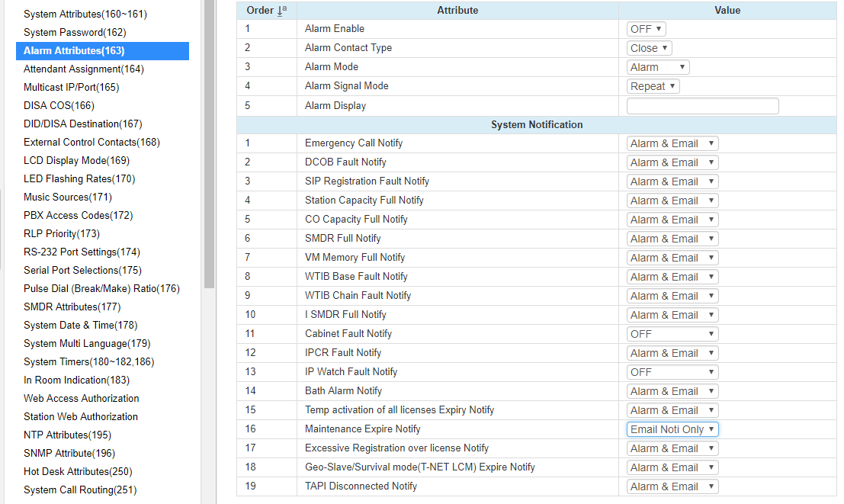Expand the Alarm Mode dropdown
This screenshot has height=504, width=844.
coord(658,67)
